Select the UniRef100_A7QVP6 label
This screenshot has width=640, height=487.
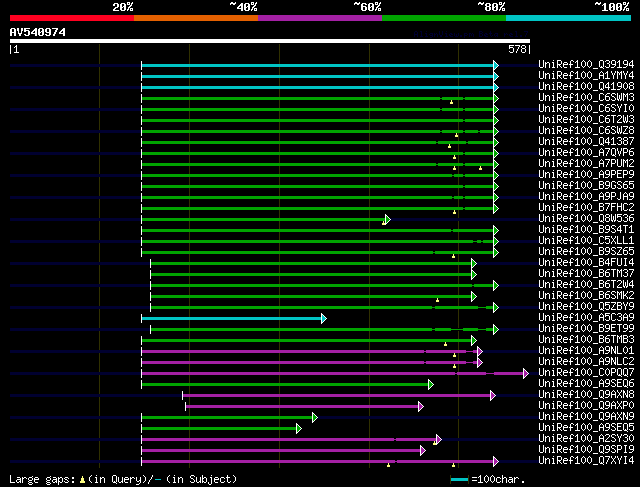[586, 152]
